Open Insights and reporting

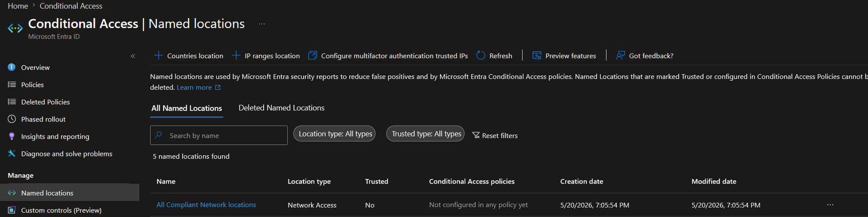point(55,136)
